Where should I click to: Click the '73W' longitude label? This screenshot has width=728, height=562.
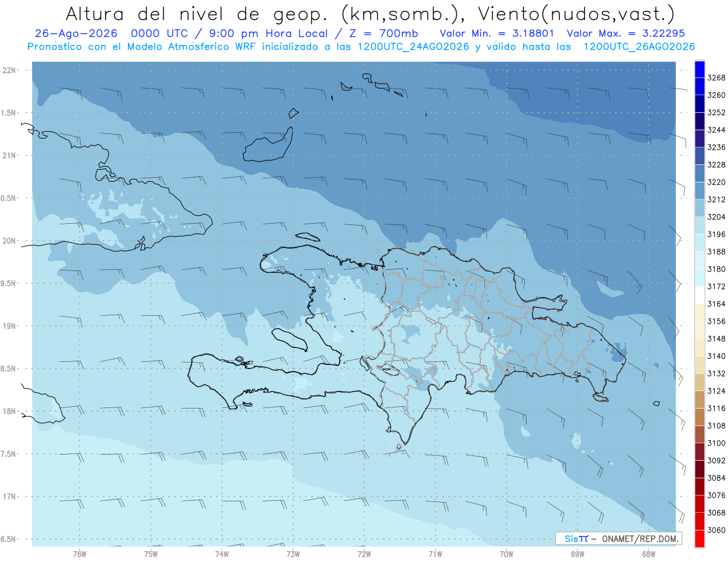(x=293, y=554)
